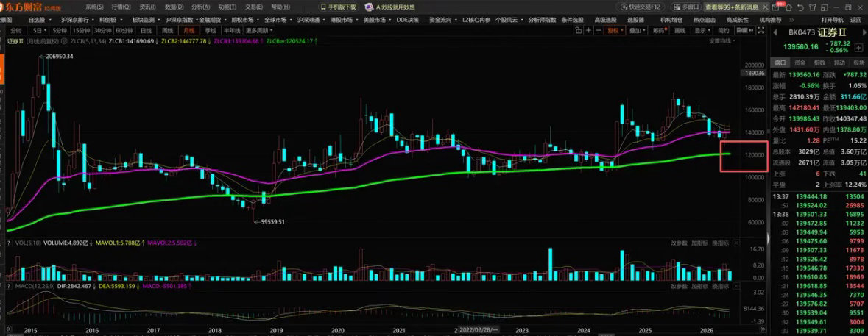Open 快速交易F12 quick trade
This screenshot has height=336, width=868.
(641, 7)
